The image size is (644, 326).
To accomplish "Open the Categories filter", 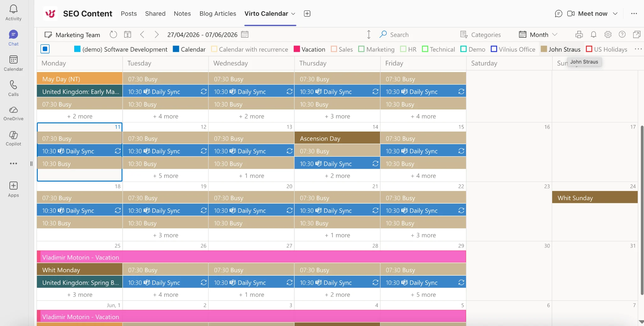I will coord(480,35).
